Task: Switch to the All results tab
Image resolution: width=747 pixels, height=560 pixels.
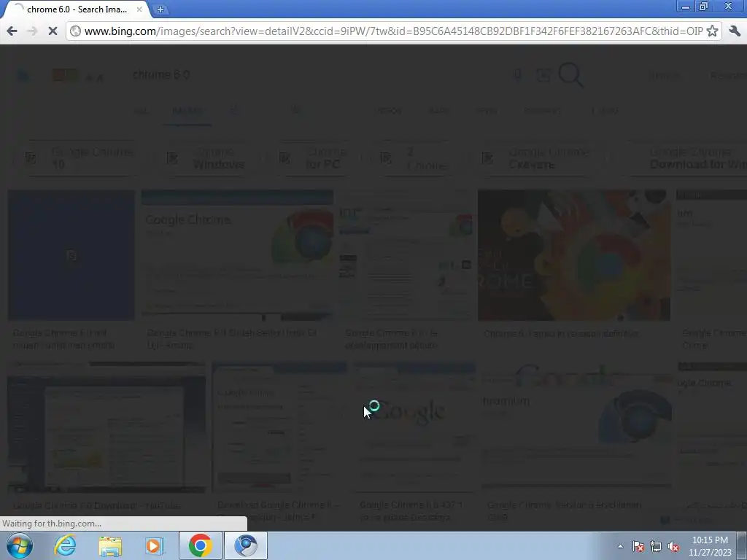Action: point(141,111)
